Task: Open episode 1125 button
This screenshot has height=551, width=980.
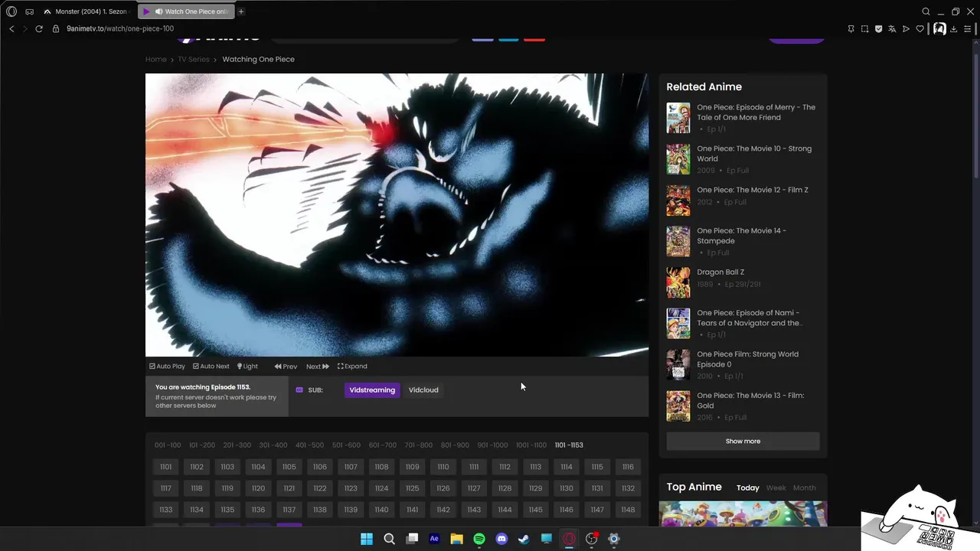Action: [x=412, y=488]
